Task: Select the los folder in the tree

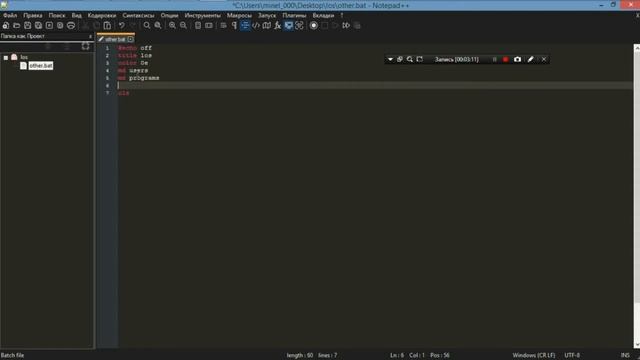Action: coord(24,57)
